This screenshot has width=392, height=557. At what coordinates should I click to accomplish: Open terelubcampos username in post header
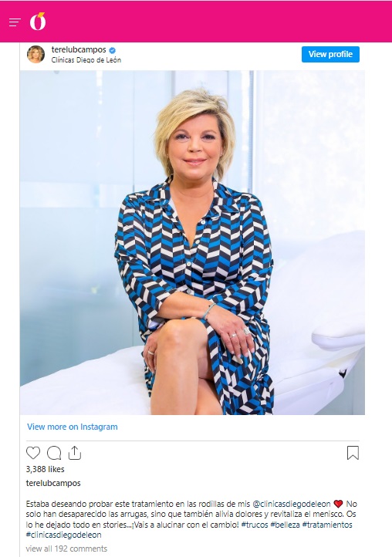pos(79,49)
